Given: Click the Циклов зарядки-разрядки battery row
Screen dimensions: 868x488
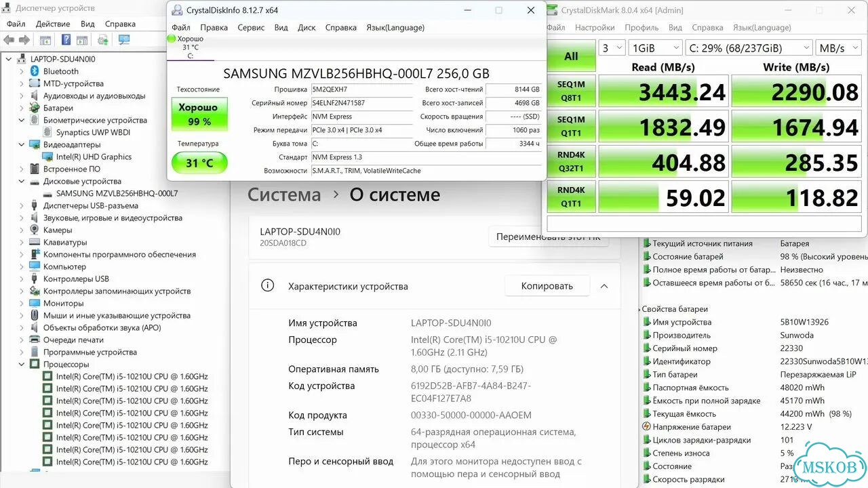Looking at the screenshot, I should [754, 440].
